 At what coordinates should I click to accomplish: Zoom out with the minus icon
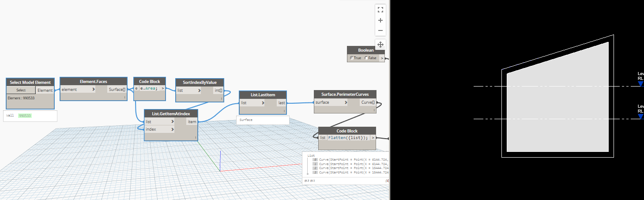coord(380,31)
